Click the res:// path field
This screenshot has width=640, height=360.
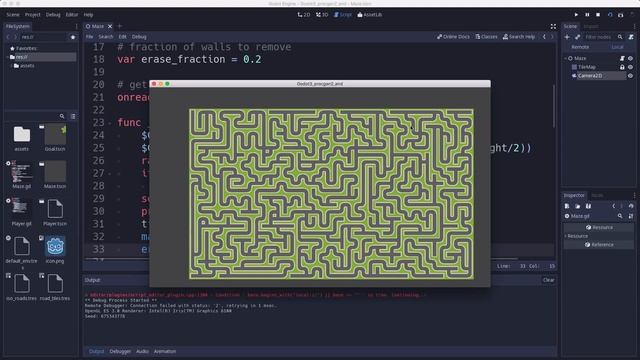pos(43,37)
